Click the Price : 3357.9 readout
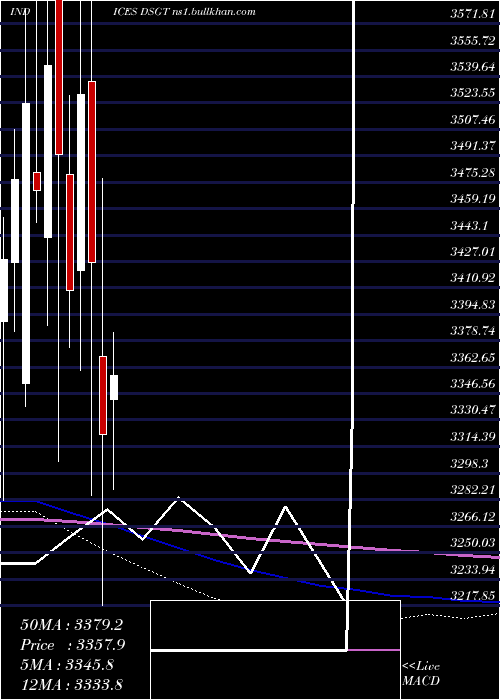500x700 pixels. [73, 645]
